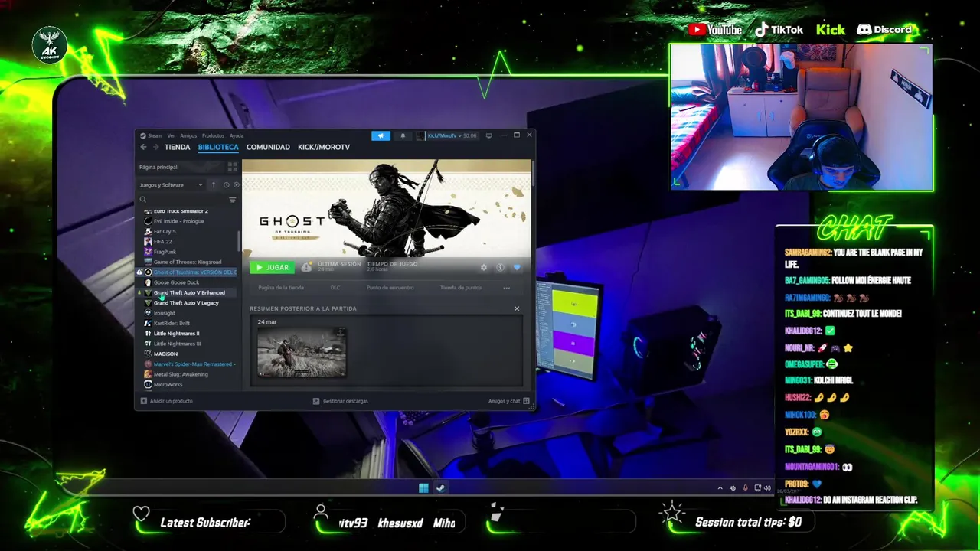Click the forward navigation arrow
The height and width of the screenshot is (551, 980).
[x=155, y=147]
